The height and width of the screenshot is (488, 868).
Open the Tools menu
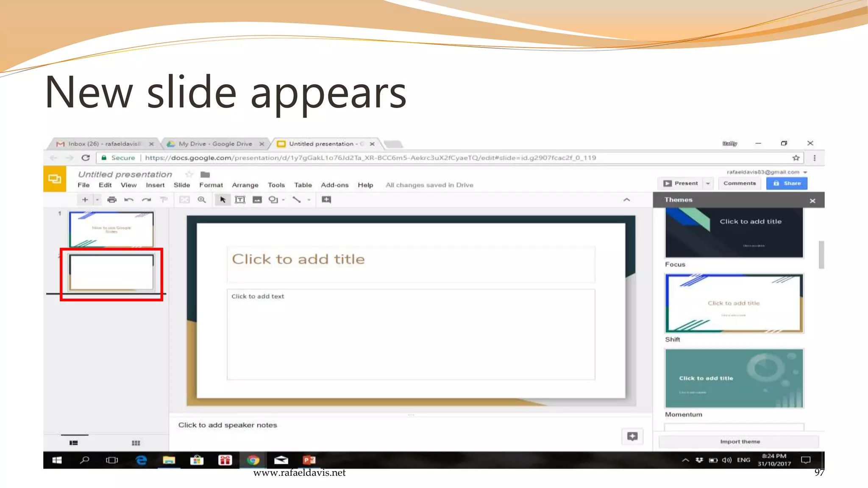click(276, 185)
